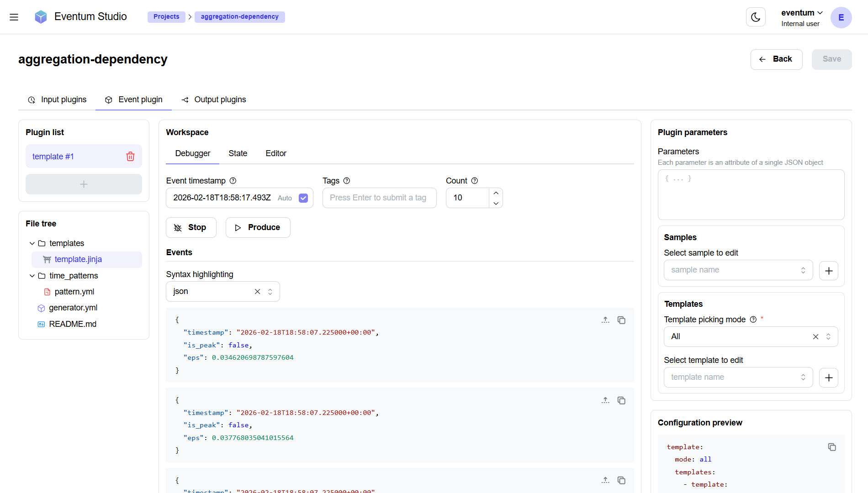Open the Event timestamp help tooltip
Viewport: 868px width, 493px height.
[233, 181]
